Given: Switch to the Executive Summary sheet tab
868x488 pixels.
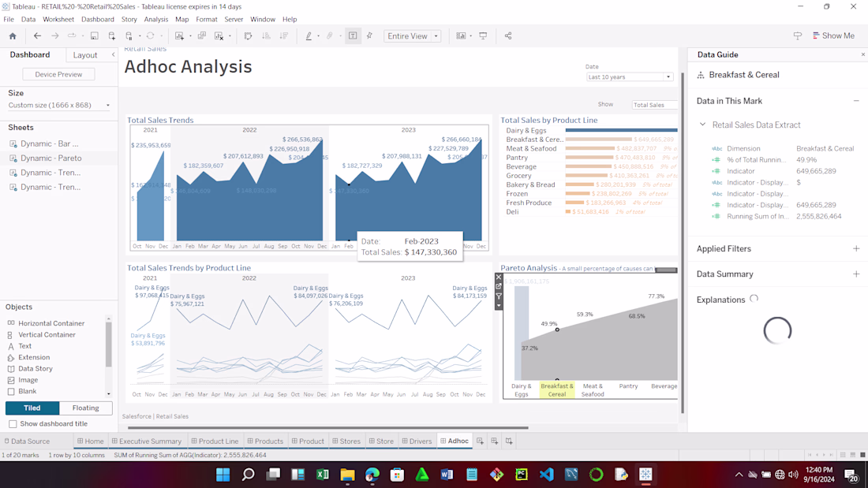Looking at the screenshot, I should coord(147,441).
